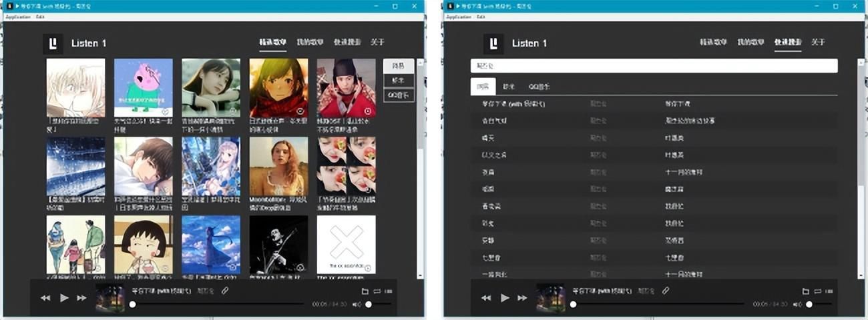This screenshot has width=868, height=320.
Task: Select 网易 search results tab
Action: tap(483, 87)
